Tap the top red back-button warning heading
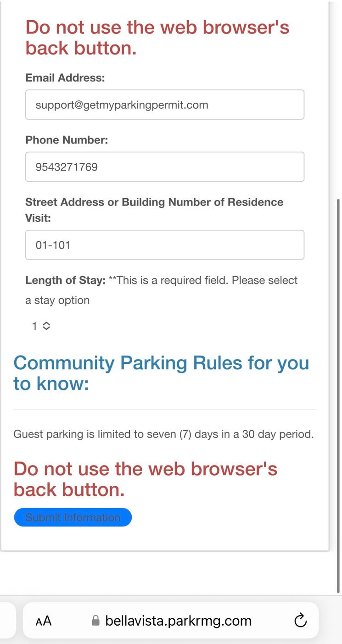Screen dimensions: 342x644 (157, 38)
